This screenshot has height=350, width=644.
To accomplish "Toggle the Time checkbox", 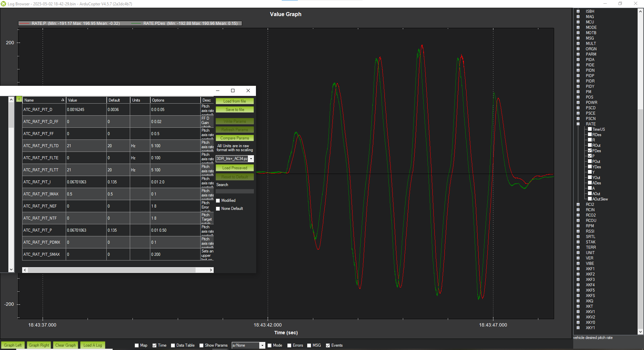I will (155, 345).
